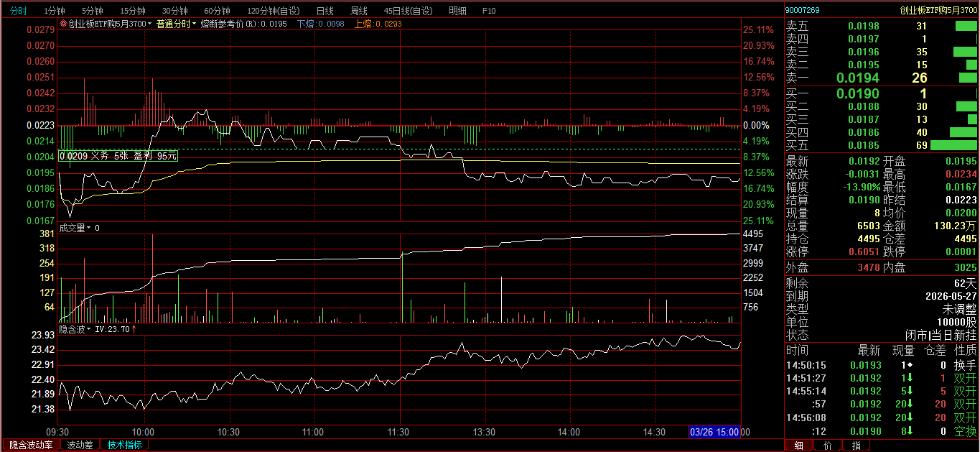This screenshot has height=452, width=980.
Task: Click the sell-one (卖一) volume bar
Action: 968,78
